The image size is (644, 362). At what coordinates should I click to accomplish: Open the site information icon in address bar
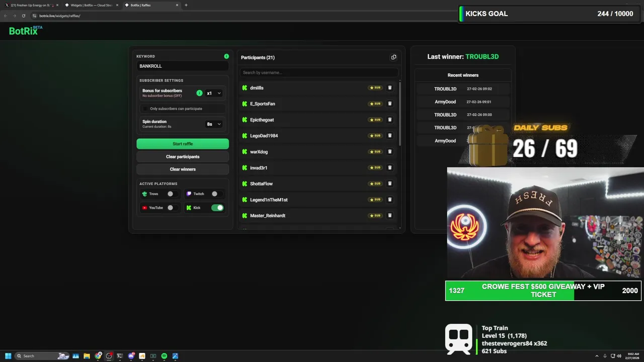pyautogui.click(x=34, y=16)
